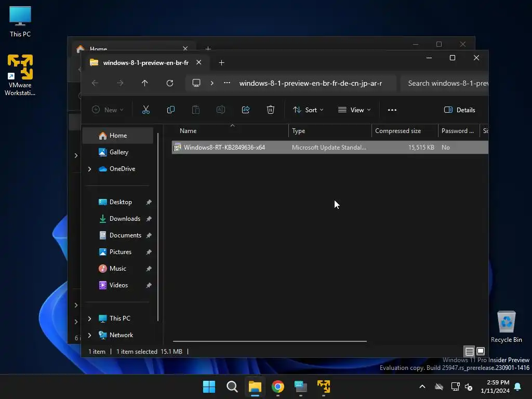Click the Paste clipboard icon
Image resolution: width=532 pixels, height=399 pixels.
point(196,110)
